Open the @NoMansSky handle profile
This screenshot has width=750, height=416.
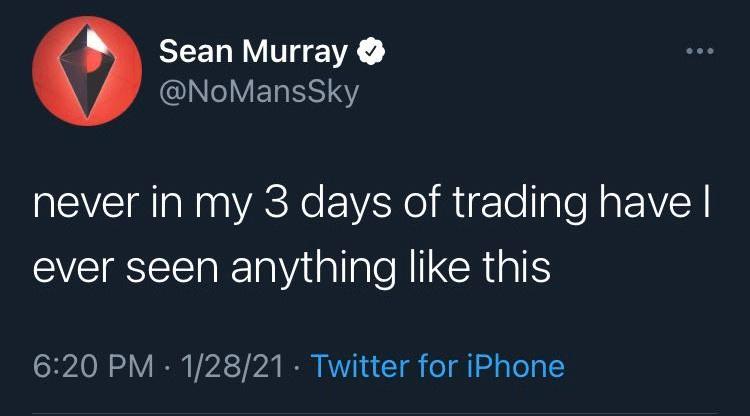tap(257, 93)
